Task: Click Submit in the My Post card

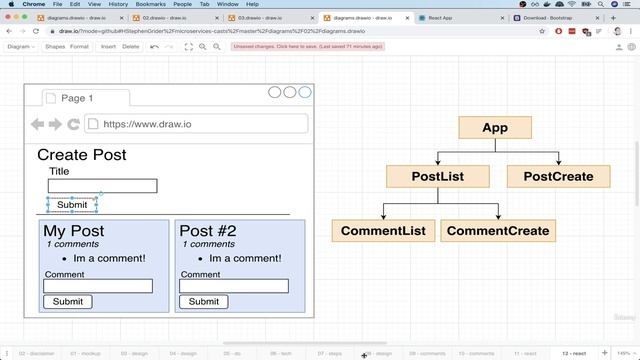Action: [x=68, y=301]
